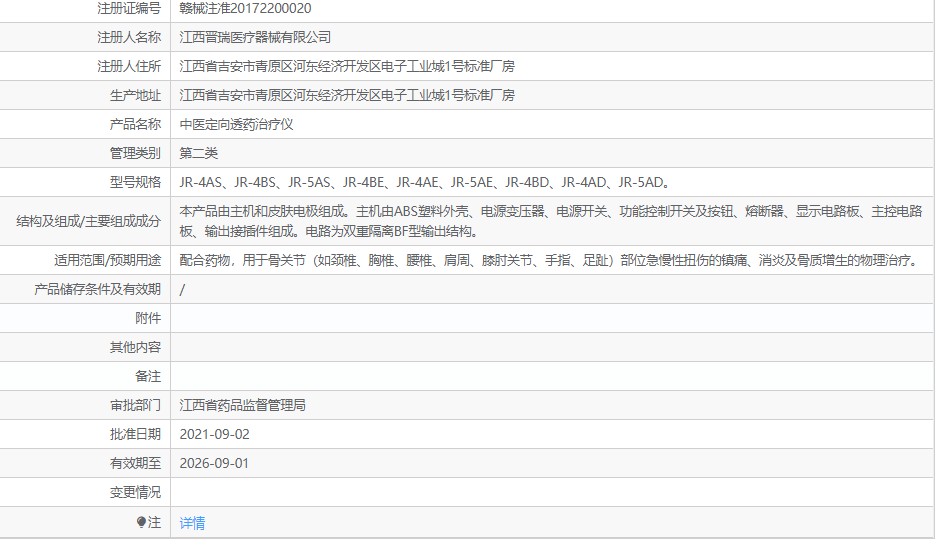Click the 附件 label
The height and width of the screenshot is (547, 939).
click(148, 318)
